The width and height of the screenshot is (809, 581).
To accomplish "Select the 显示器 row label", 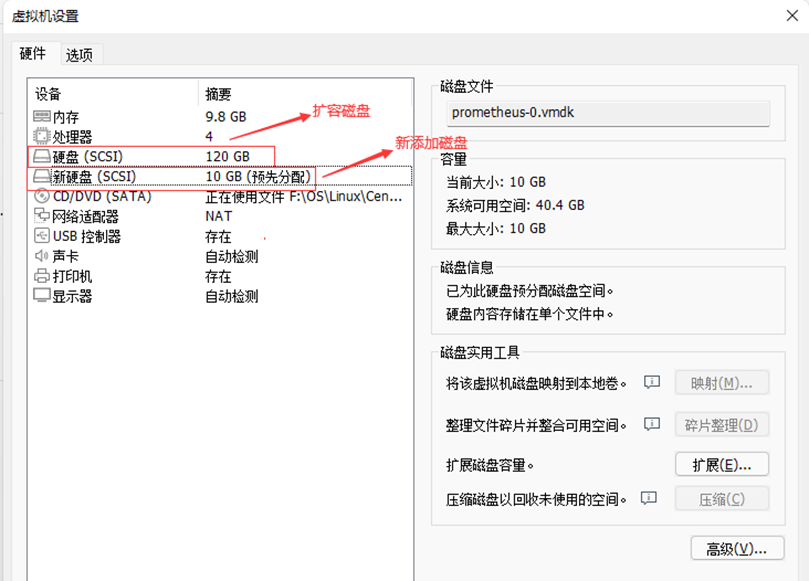I will (x=72, y=296).
